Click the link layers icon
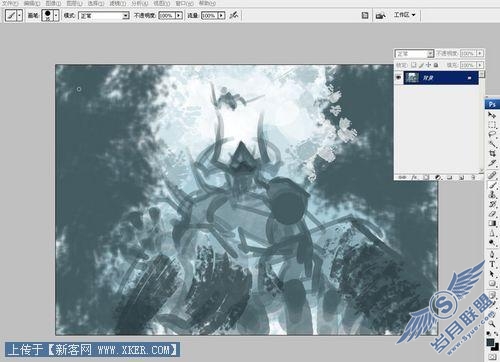This screenshot has width=500, height=362. click(x=402, y=177)
